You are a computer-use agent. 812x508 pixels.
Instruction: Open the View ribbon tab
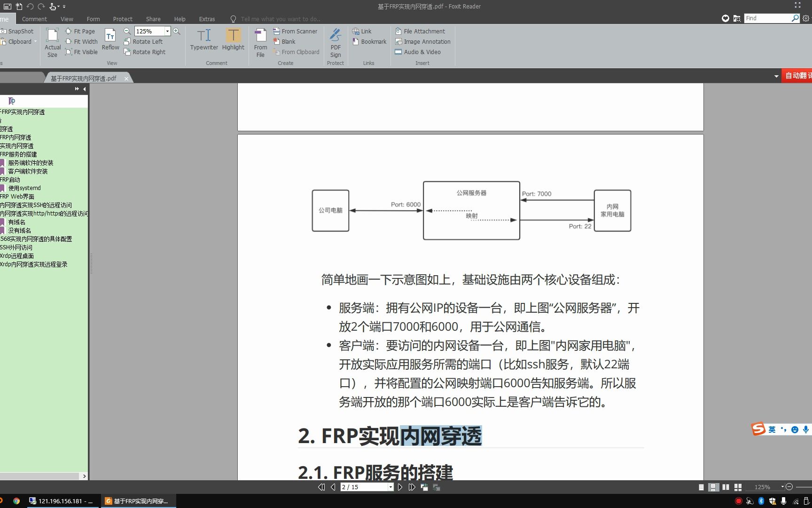(x=67, y=19)
